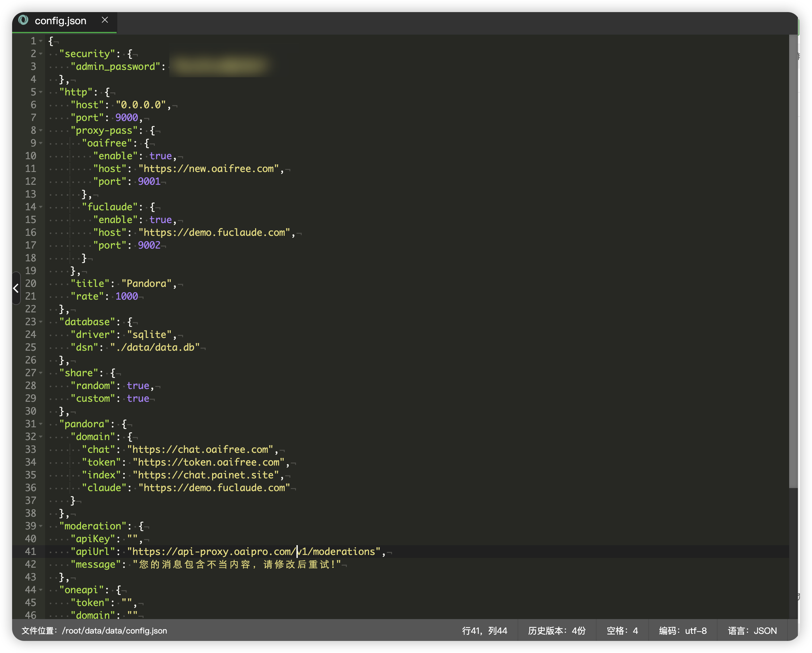This screenshot has width=812, height=653.
Task: Fold the "fuclaude" block at line 14
Action: click(41, 207)
